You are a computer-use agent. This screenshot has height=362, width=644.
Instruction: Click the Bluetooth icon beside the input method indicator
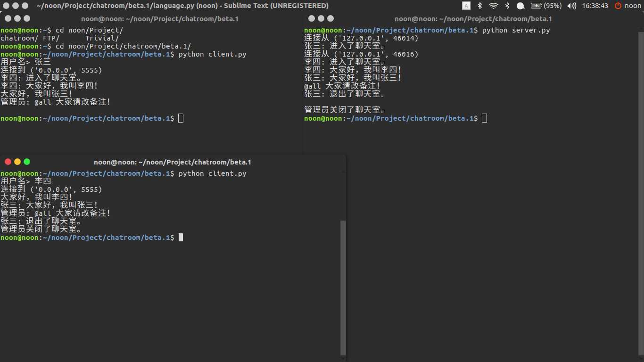point(480,6)
